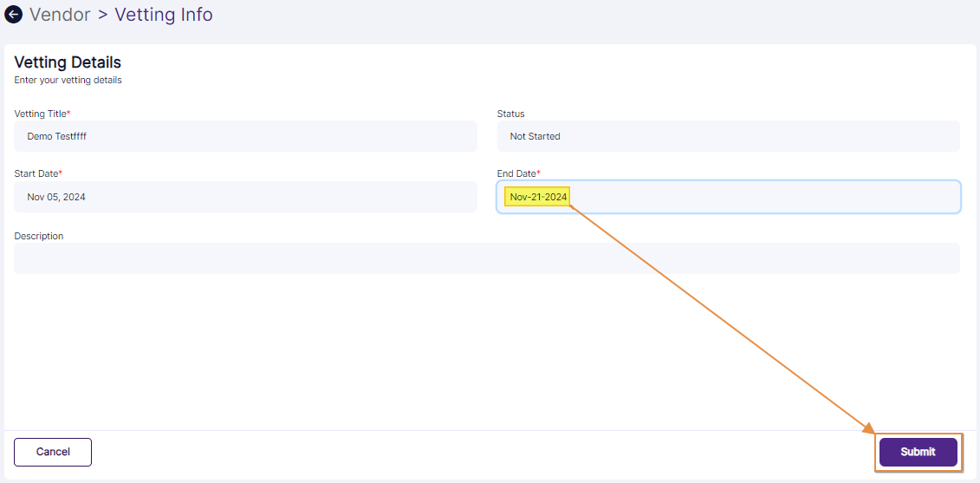Open the Start Date picker field
980x483 pixels.
click(x=245, y=197)
